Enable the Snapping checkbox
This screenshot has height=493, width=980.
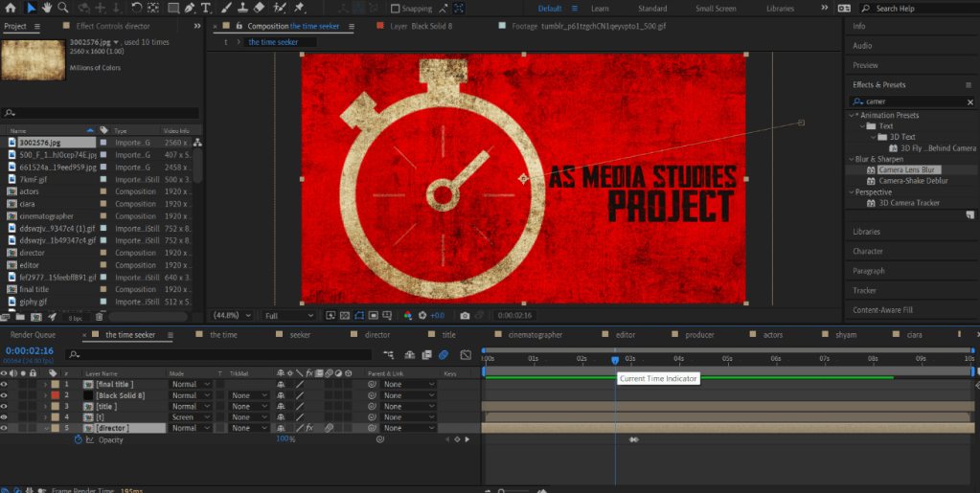pos(396,9)
